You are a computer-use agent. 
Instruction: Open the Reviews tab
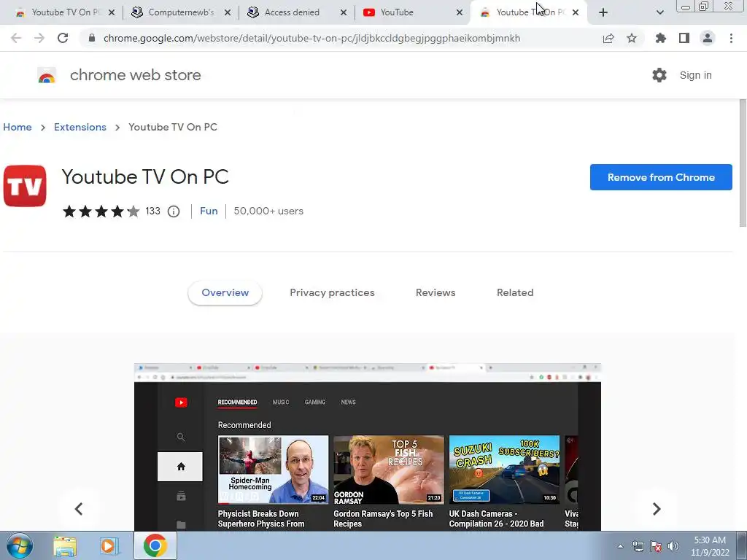coord(436,293)
